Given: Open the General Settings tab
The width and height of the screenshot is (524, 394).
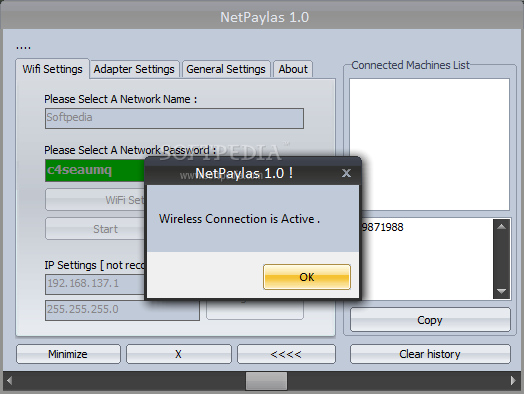Looking at the screenshot, I should pyautogui.click(x=226, y=69).
